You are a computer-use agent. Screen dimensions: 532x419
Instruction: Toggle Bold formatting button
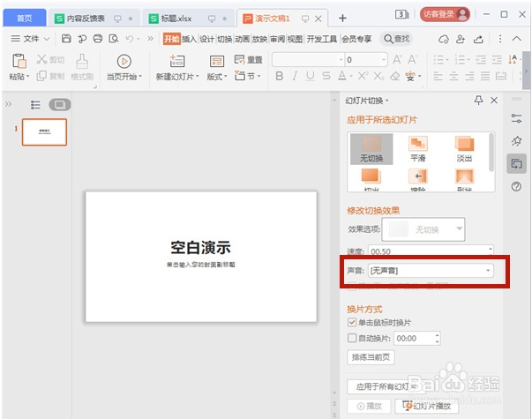coord(279,76)
